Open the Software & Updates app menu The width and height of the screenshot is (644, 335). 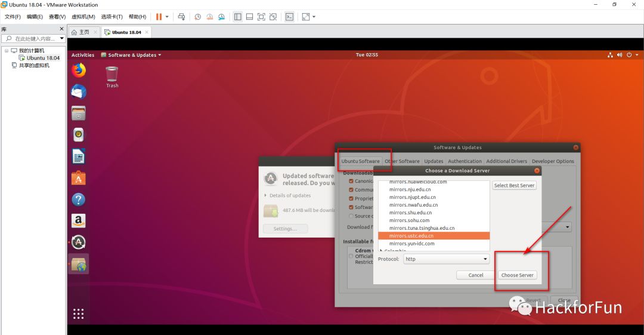pyautogui.click(x=131, y=55)
